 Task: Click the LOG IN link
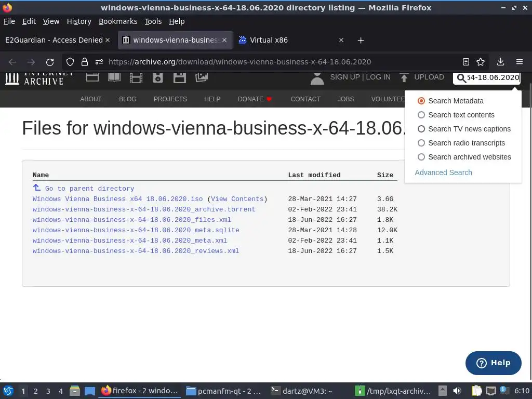(x=378, y=77)
